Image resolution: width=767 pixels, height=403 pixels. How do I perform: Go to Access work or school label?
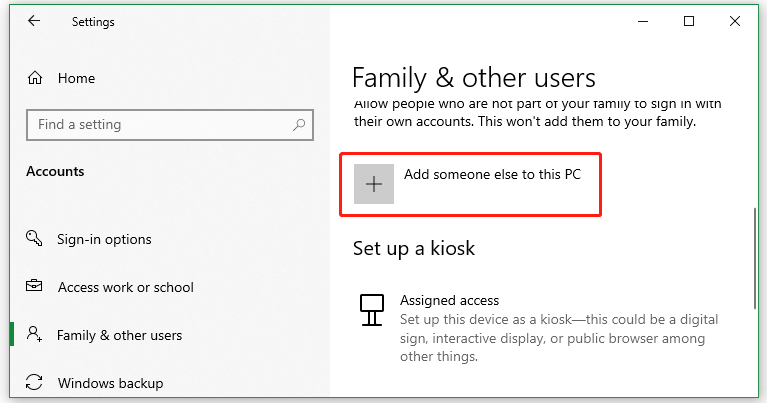pyautogui.click(x=126, y=287)
